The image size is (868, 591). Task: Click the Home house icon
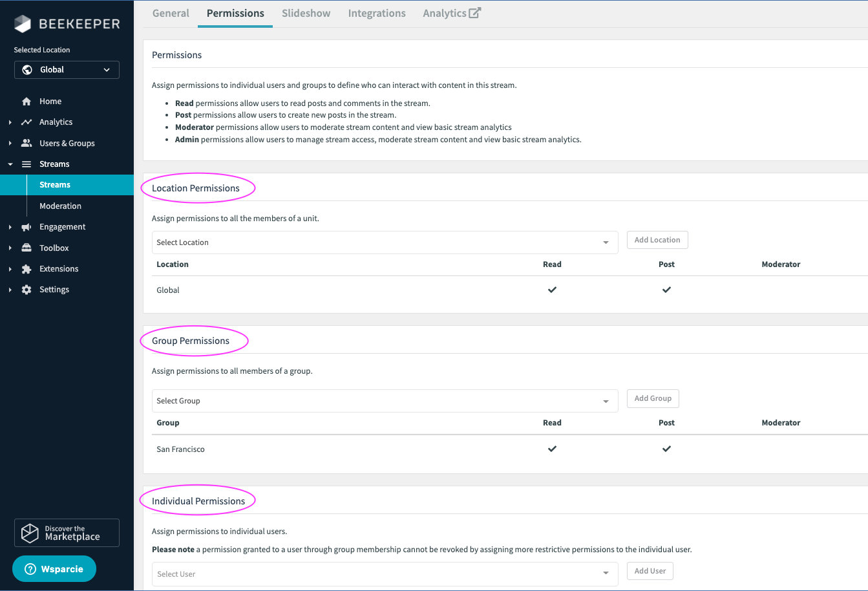(26, 102)
